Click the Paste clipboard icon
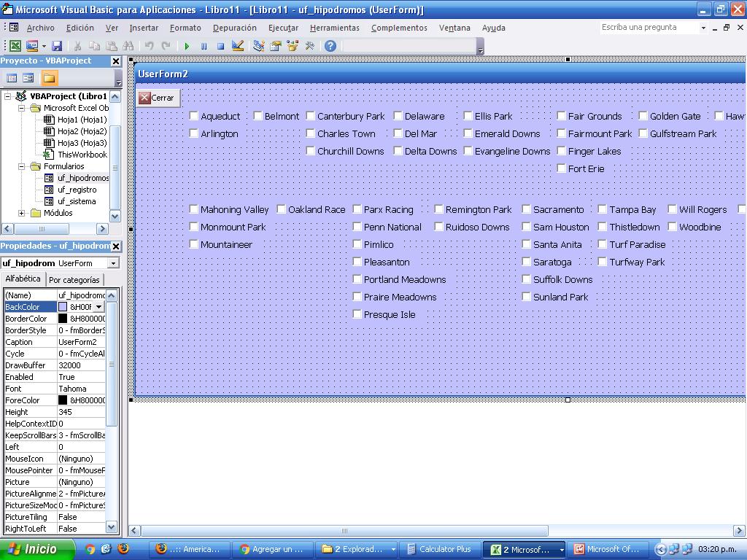The image size is (747, 560). [x=112, y=46]
